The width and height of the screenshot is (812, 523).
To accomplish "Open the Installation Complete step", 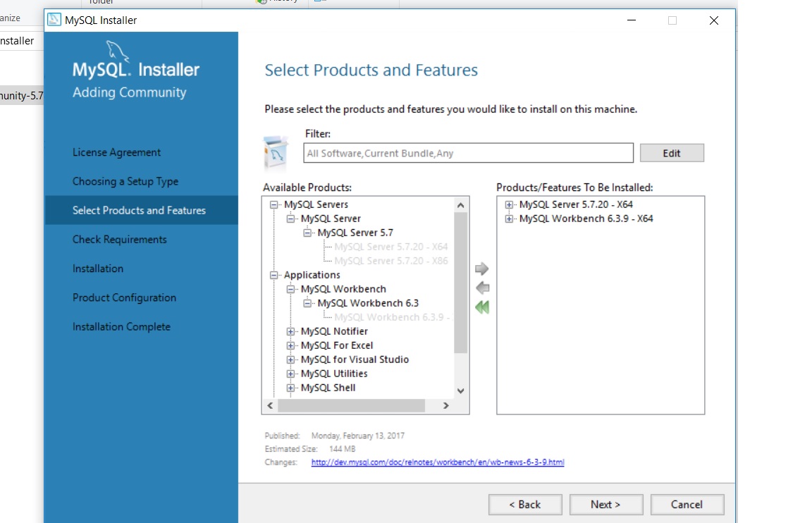I will point(121,327).
